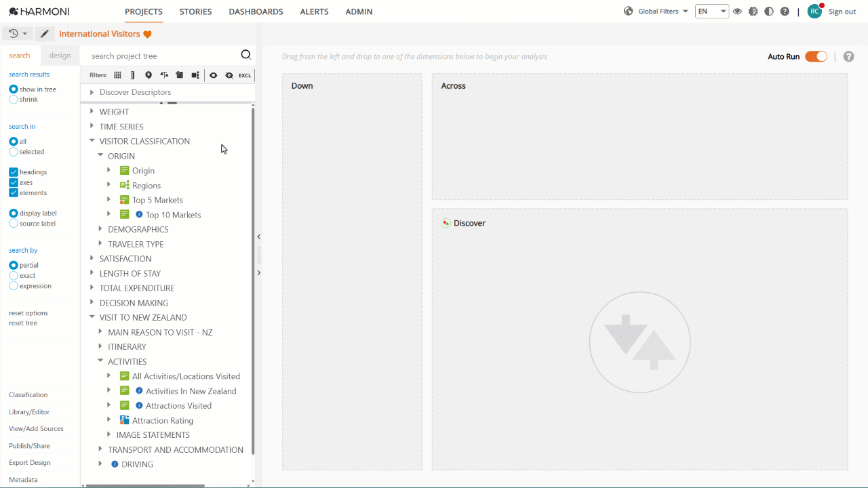Select the location pin filter icon
Viewport: 868px width, 488px height.
click(x=149, y=75)
